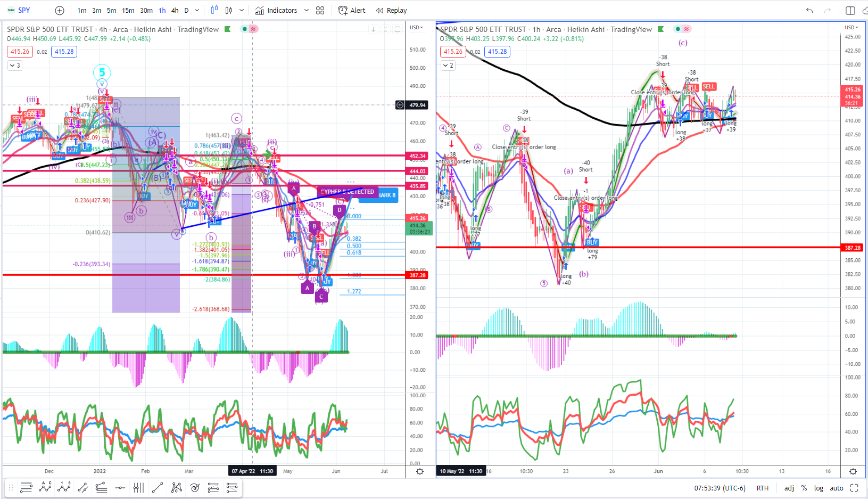Open the 4h chart axis settings gear

coord(420,471)
